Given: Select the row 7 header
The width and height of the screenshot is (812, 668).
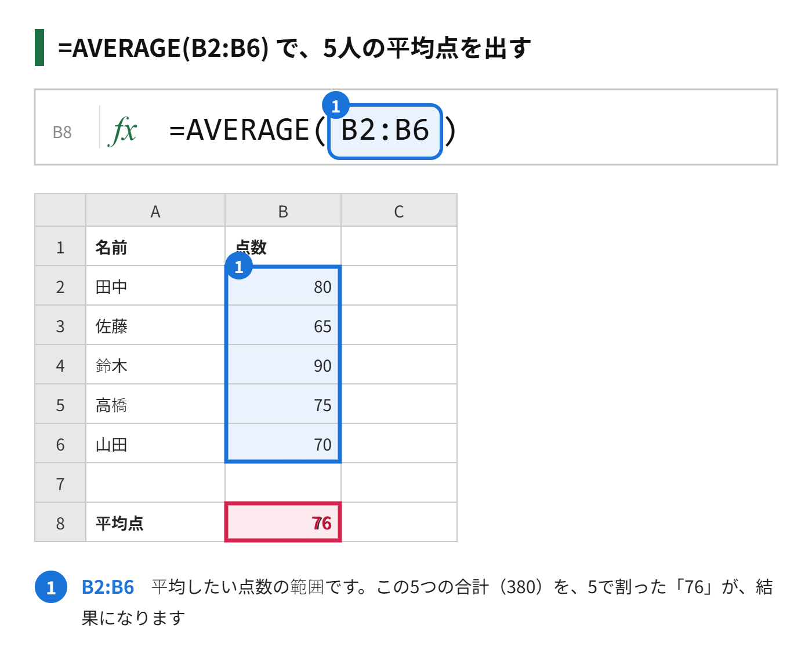Looking at the screenshot, I should [x=60, y=483].
